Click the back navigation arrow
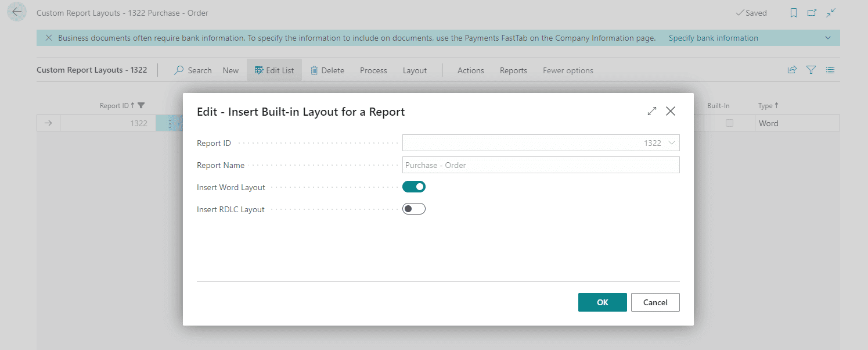The width and height of the screenshot is (868, 350). coord(16,11)
